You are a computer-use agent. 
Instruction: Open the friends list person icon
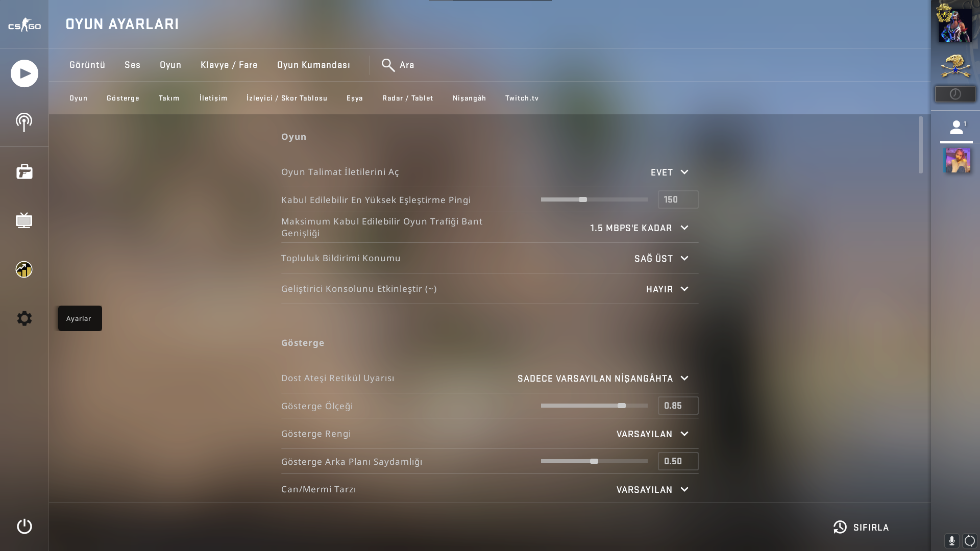(956, 128)
